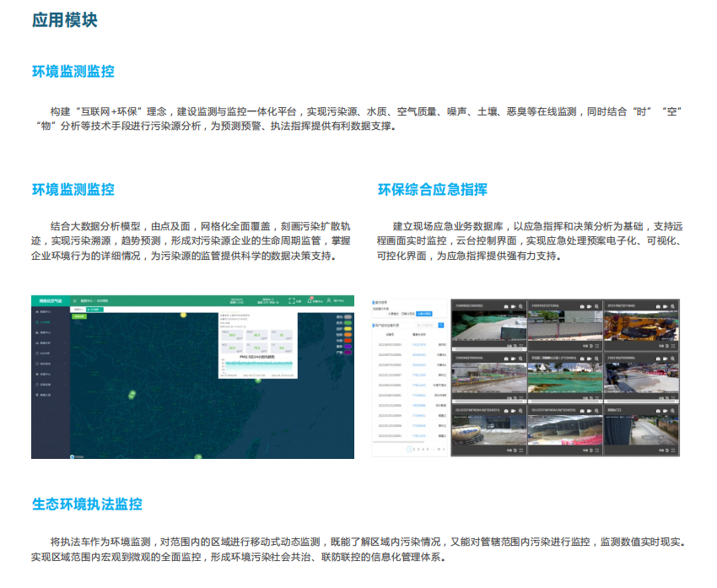Image resolution: width=717 pixels, height=588 pixels.
Task: Click the scrollbar under the concrete road video
Action: (x=488, y=349)
